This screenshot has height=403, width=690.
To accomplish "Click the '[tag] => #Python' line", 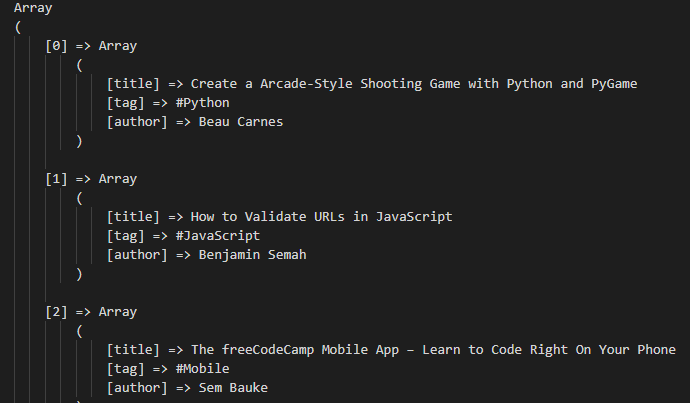I will click(x=168, y=103).
